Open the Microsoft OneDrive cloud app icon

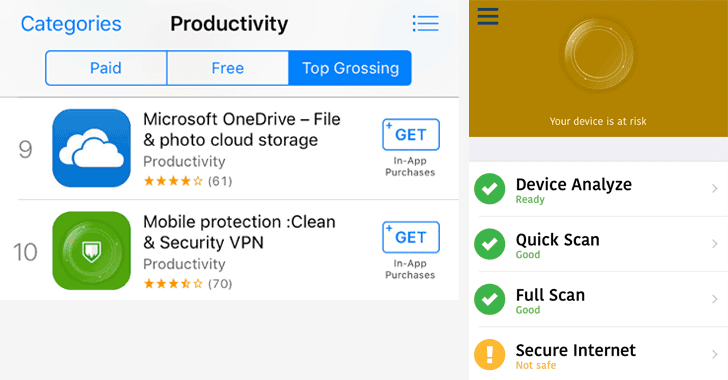tap(91, 148)
